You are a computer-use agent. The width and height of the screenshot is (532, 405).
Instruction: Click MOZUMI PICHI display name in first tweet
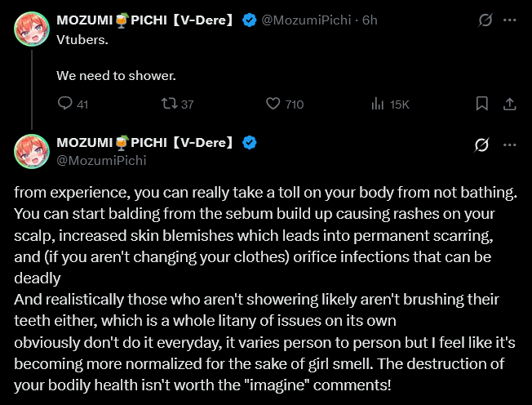(144, 20)
